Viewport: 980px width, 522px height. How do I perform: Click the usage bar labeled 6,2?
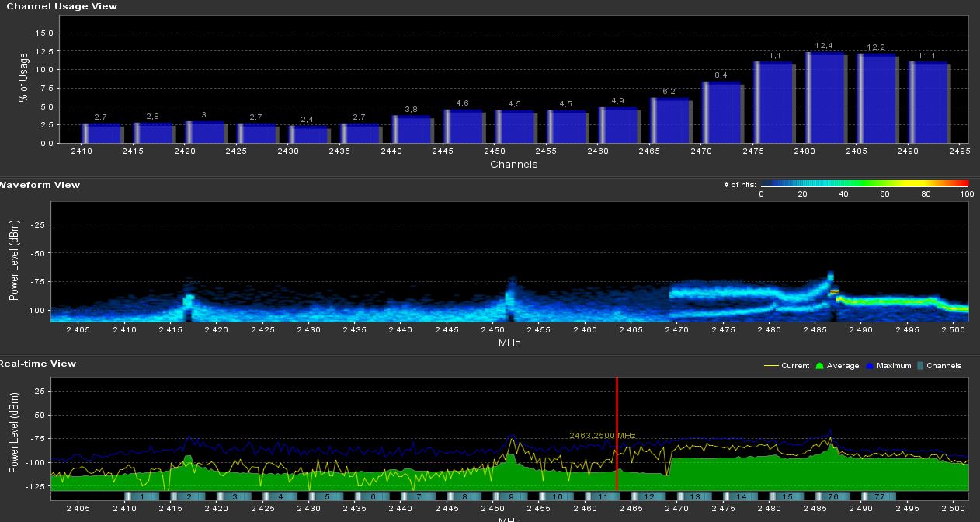[x=669, y=120]
